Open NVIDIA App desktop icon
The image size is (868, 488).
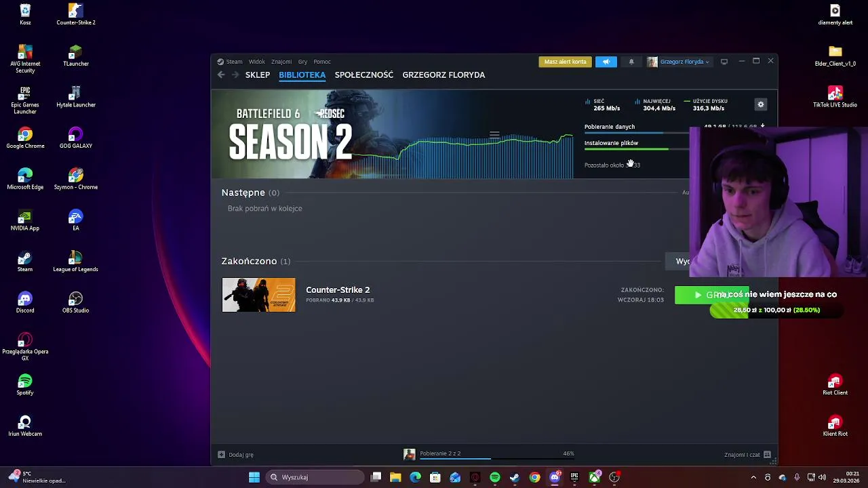(25, 220)
